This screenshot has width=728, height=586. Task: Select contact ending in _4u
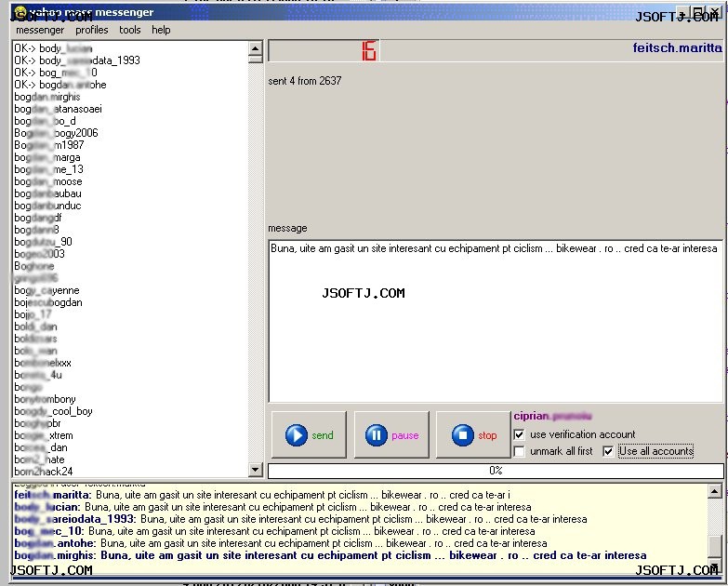38,375
